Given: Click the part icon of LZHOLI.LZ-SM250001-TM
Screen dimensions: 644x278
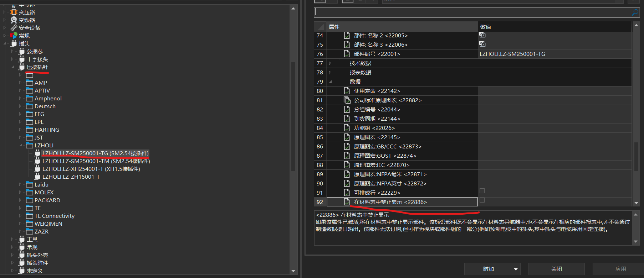Looking at the screenshot, I should pyautogui.click(x=37, y=161).
